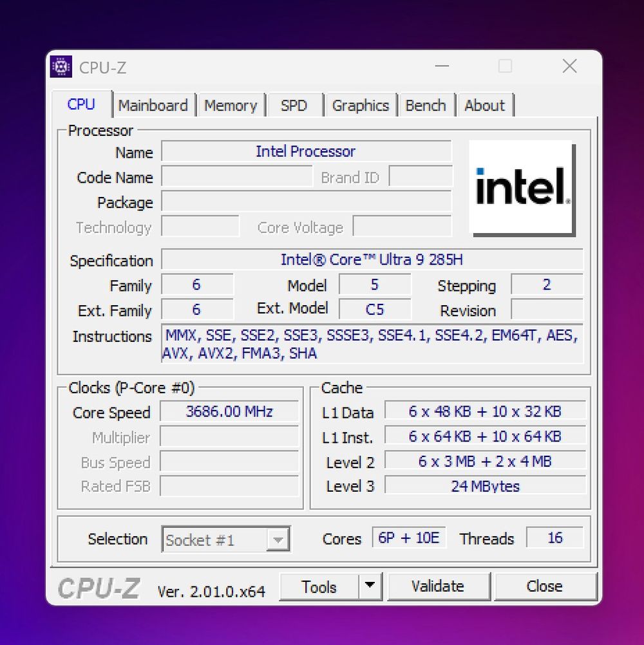Click the CPU-Z logo at bottom left

click(99, 588)
